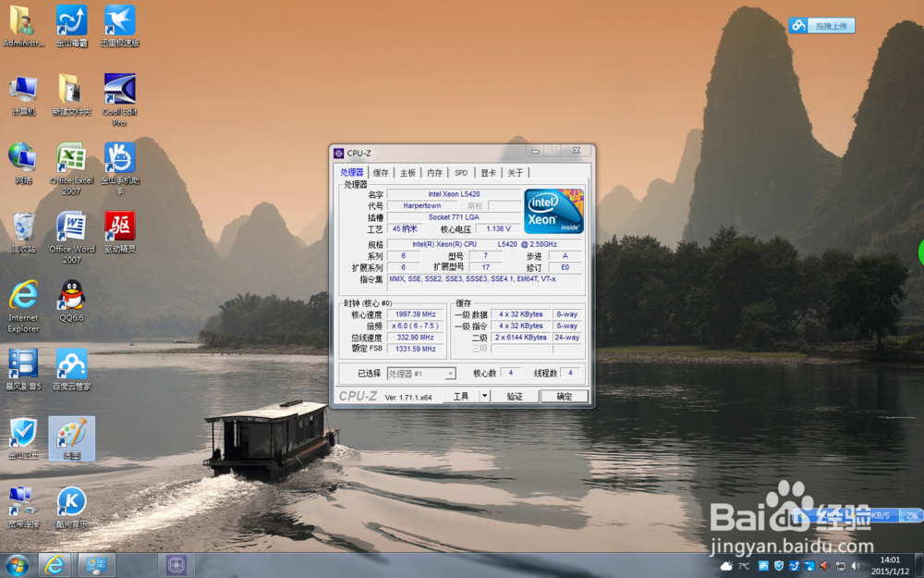The height and width of the screenshot is (578, 924).
Task: Open the Administrator folder desktop icon
Action: point(23,27)
